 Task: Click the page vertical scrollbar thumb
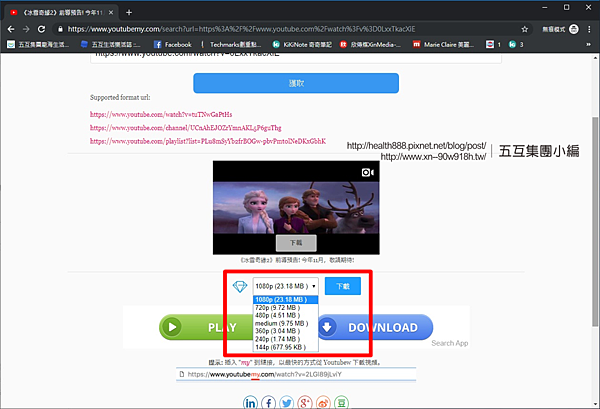pyautogui.click(x=595, y=222)
